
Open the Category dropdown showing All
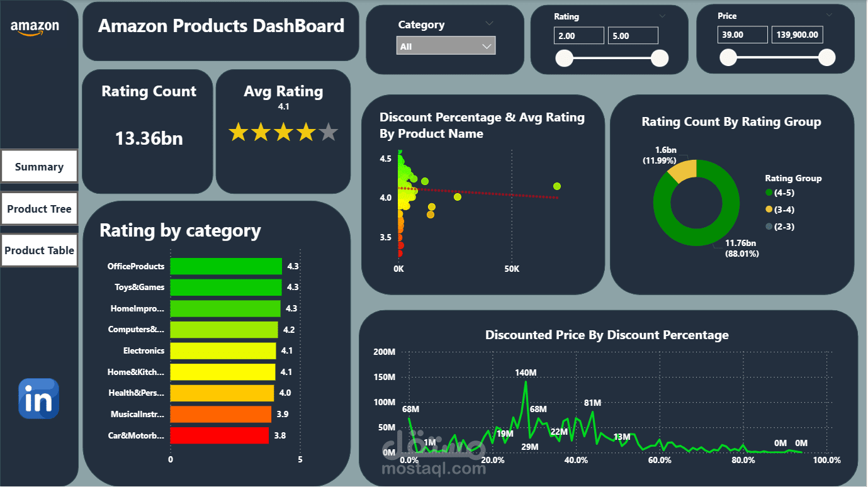446,46
